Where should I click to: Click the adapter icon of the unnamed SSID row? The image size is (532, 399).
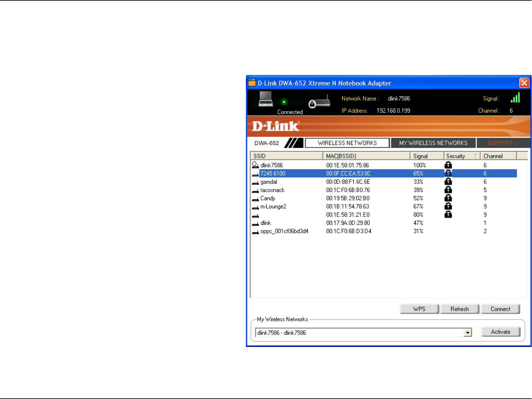click(x=255, y=216)
